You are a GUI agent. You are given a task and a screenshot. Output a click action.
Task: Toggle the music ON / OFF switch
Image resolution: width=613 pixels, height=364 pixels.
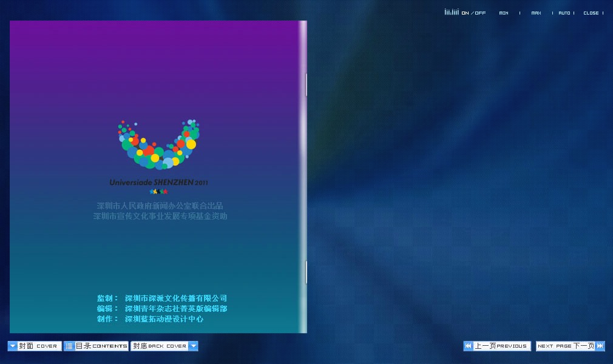tap(473, 13)
